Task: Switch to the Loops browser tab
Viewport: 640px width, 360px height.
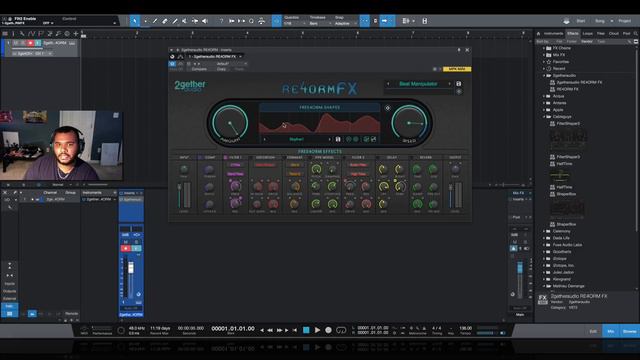Action: 588,33
